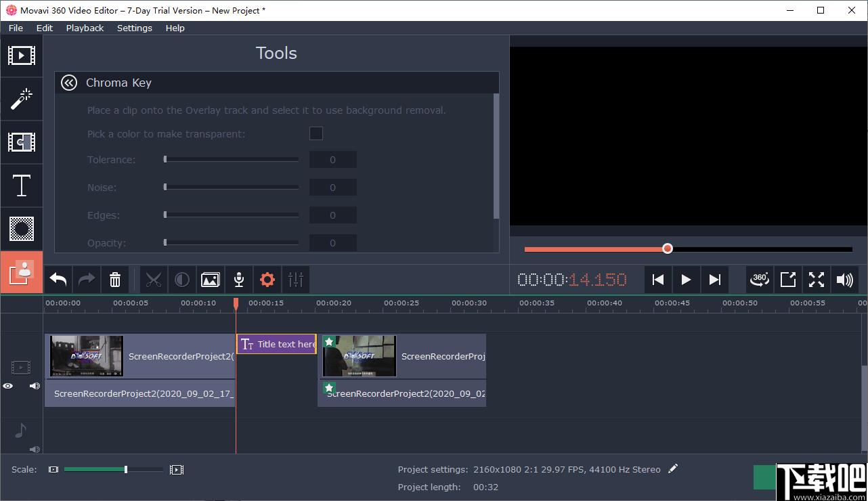
Task: Open the Filters magic wand tab
Action: point(21,99)
